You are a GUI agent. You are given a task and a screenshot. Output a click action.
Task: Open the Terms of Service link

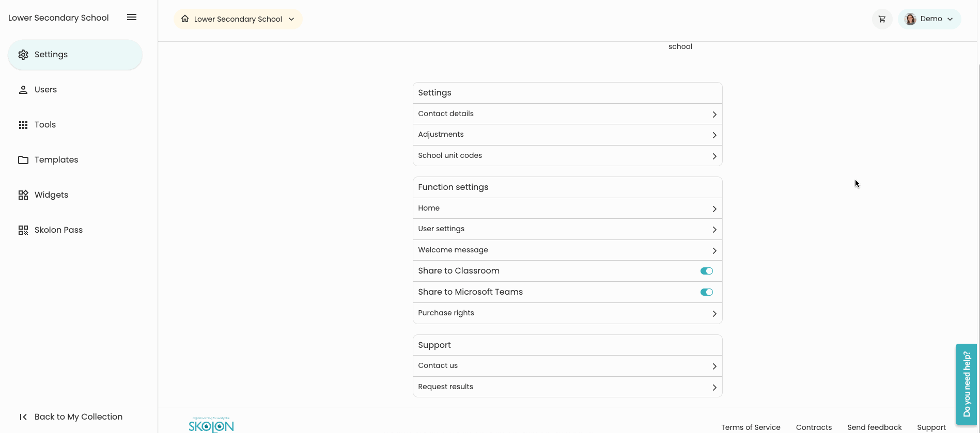coord(751,427)
